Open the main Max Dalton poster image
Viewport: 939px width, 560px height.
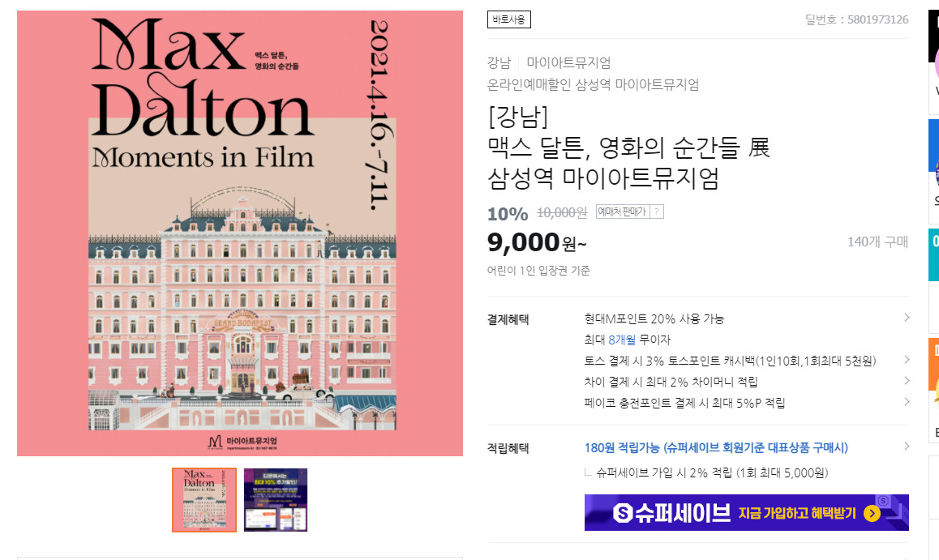click(239, 233)
